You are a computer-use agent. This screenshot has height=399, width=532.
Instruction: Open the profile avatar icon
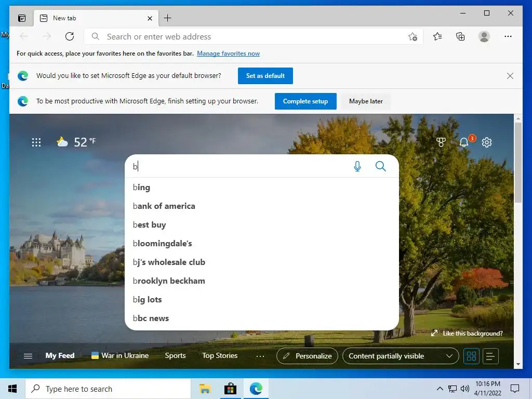484,36
